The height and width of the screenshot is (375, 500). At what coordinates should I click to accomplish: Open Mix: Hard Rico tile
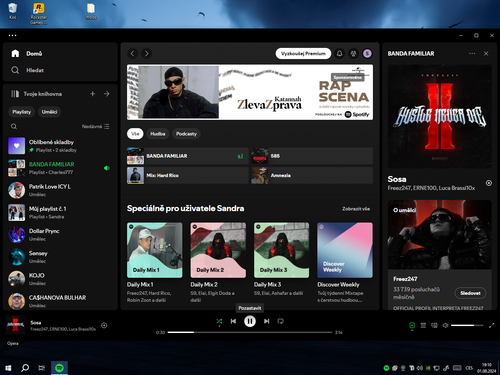(188, 175)
